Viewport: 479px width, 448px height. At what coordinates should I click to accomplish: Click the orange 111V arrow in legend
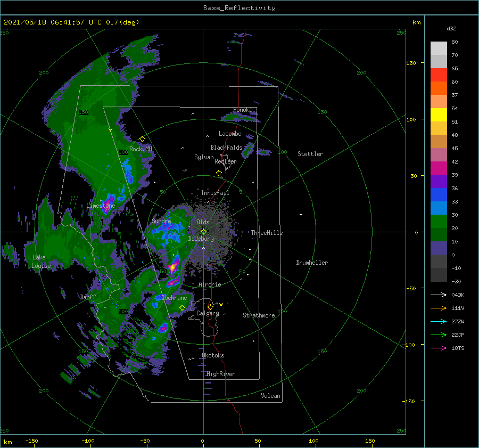439,308
